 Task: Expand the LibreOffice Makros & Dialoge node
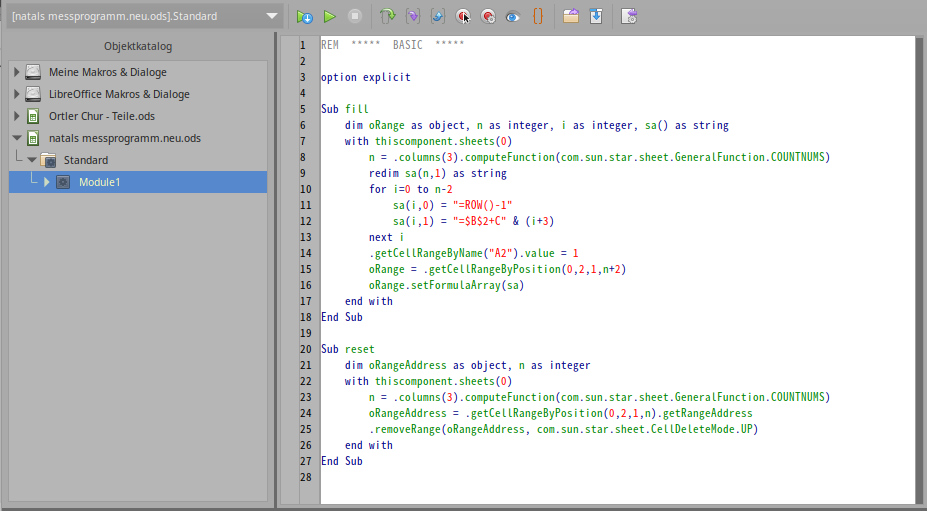click(17, 94)
